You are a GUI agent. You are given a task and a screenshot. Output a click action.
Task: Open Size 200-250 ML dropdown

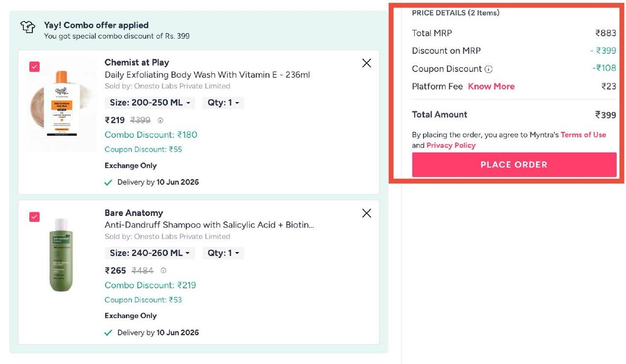[150, 103]
